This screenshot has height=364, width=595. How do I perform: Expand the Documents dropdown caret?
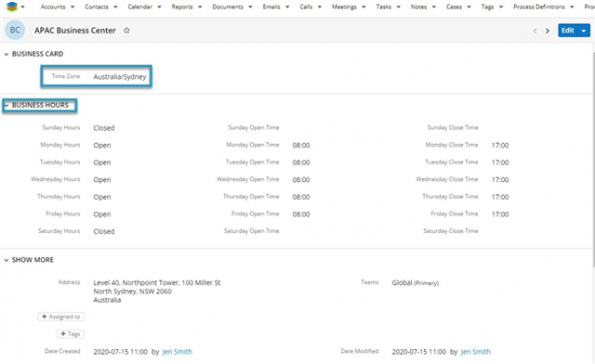250,6
